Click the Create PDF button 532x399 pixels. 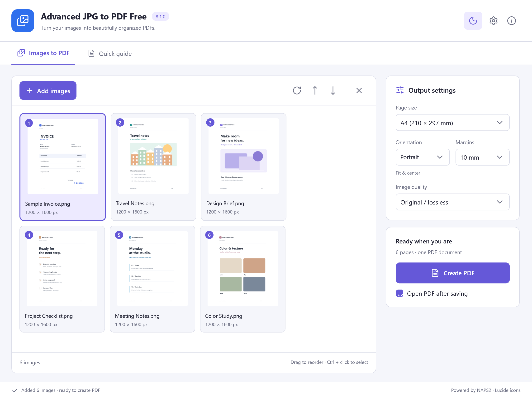pyautogui.click(x=452, y=273)
